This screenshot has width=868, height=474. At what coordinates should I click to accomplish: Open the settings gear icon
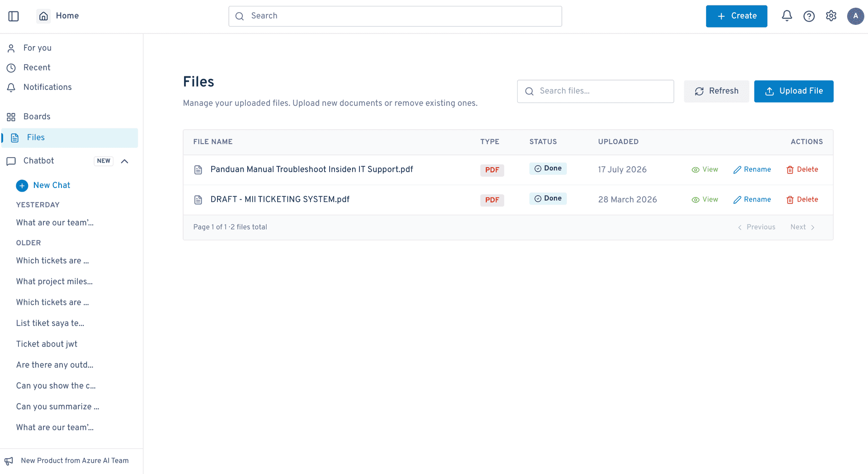click(x=831, y=16)
